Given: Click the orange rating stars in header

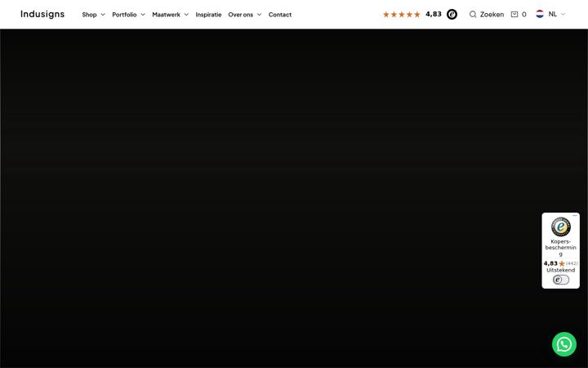Looking at the screenshot, I should [x=401, y=14].
